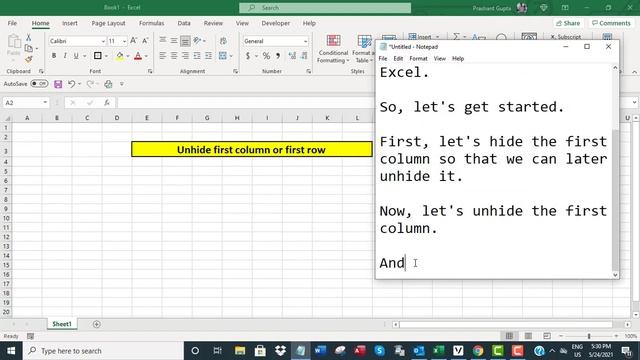Toggle Underline formatting

pyautogui.click(x=76, y=56)
